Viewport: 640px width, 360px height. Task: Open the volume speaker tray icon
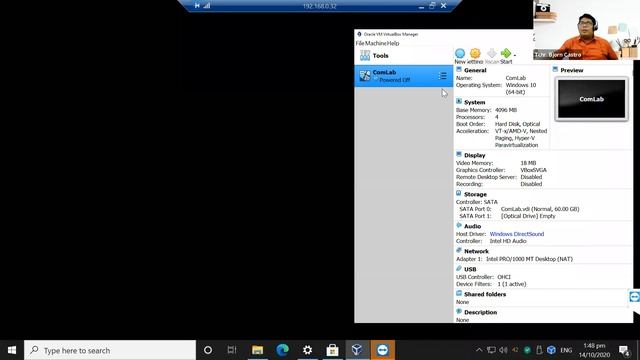point(503,350)
